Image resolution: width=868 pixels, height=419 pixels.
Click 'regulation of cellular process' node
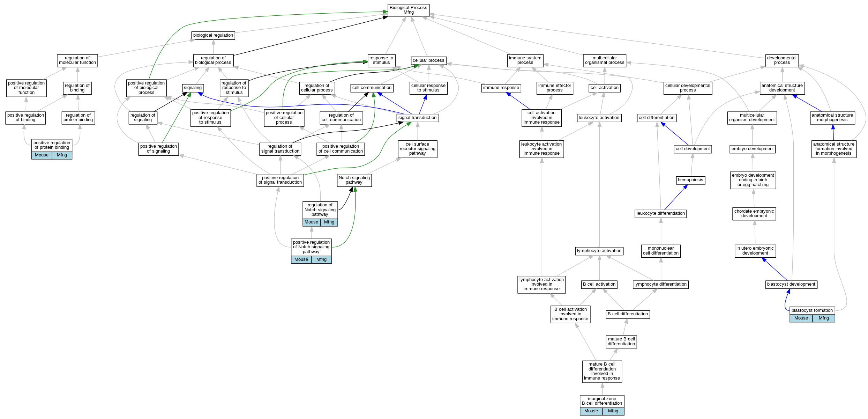pyautogui.click(x=317, y=88)
